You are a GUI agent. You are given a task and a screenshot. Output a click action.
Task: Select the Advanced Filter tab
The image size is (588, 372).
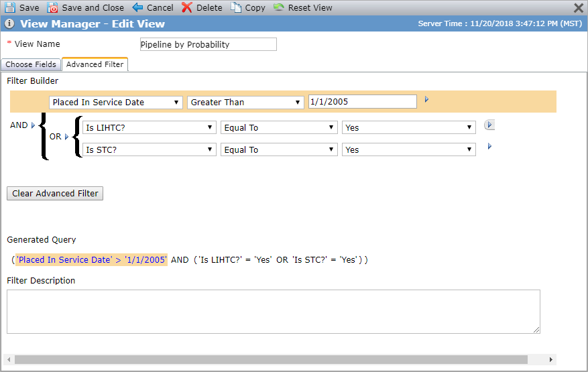(95, 64)
